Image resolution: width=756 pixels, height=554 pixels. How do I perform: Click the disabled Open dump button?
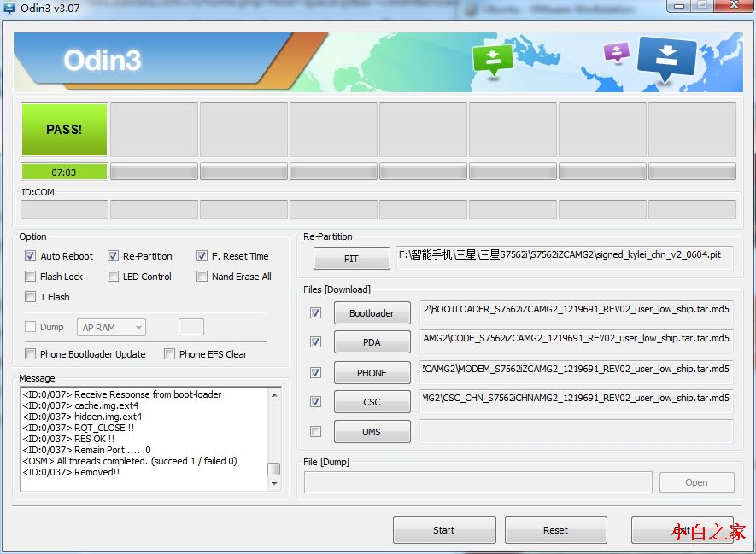pyautogui.click(x=697, y=482)
